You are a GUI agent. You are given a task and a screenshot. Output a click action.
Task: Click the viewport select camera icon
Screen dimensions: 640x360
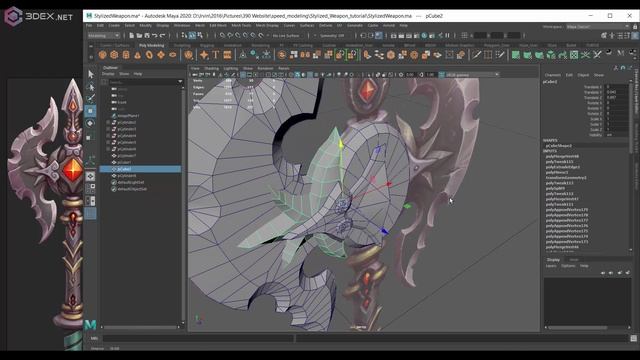(x=195, y=75)
